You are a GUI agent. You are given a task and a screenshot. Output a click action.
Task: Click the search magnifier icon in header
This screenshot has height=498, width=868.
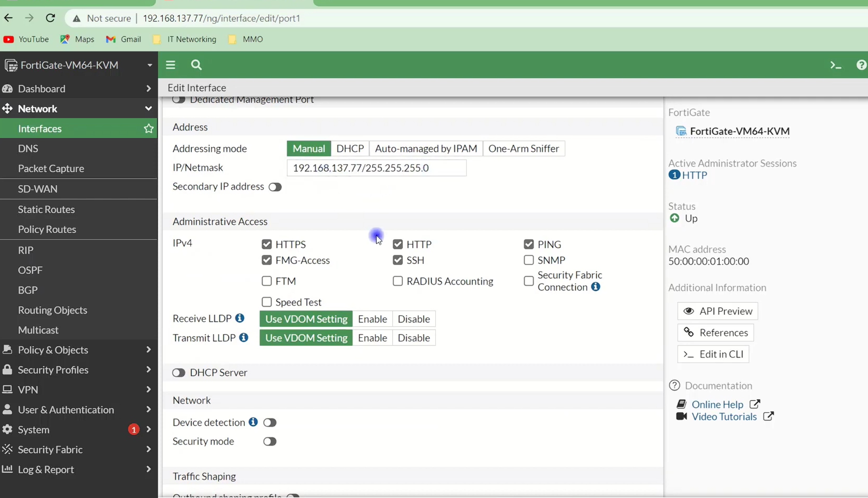196,65
